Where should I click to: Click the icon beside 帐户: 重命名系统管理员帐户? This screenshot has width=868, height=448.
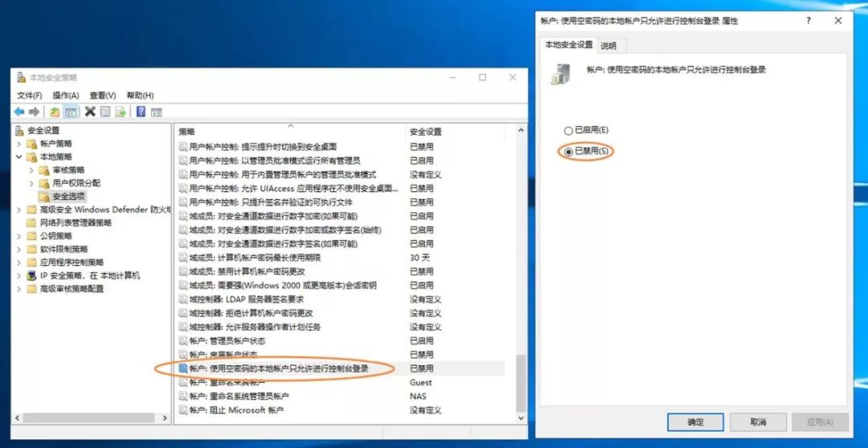click(x=183, y=397)
